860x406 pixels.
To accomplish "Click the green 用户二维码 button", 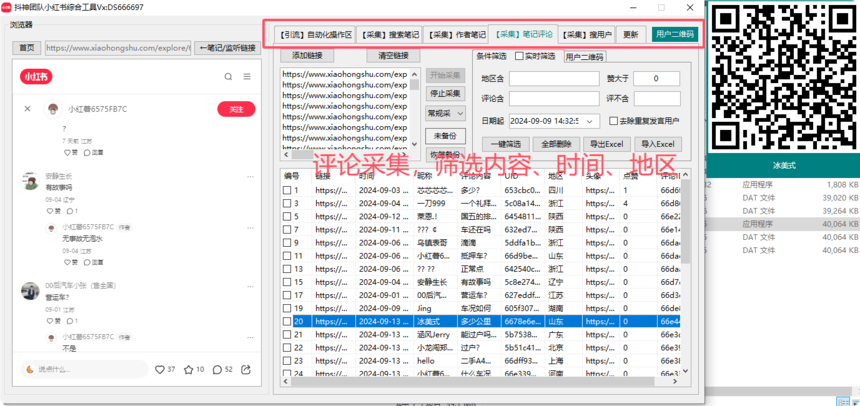I will pyautogui.click(x=675, y=35).
